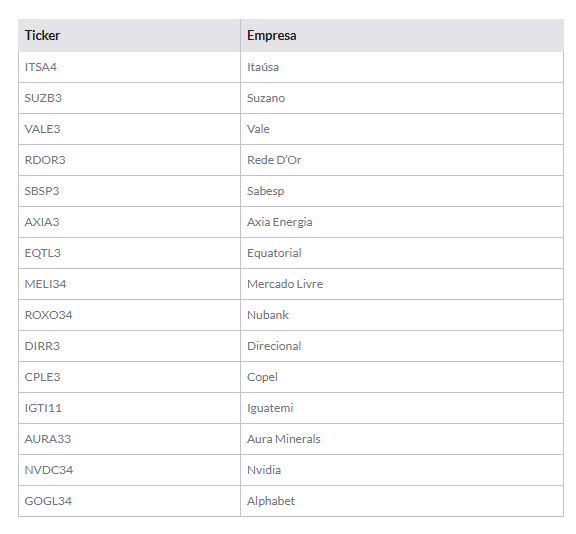Click the Alphabet company name
This screenshot has height=534, width=576.
(271, 501)
